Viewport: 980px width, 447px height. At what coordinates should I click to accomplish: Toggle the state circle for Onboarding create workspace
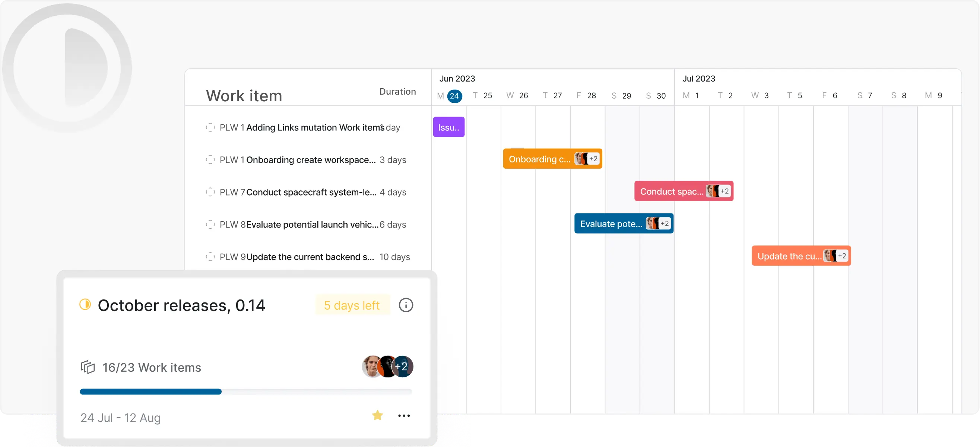click(210, 160)
